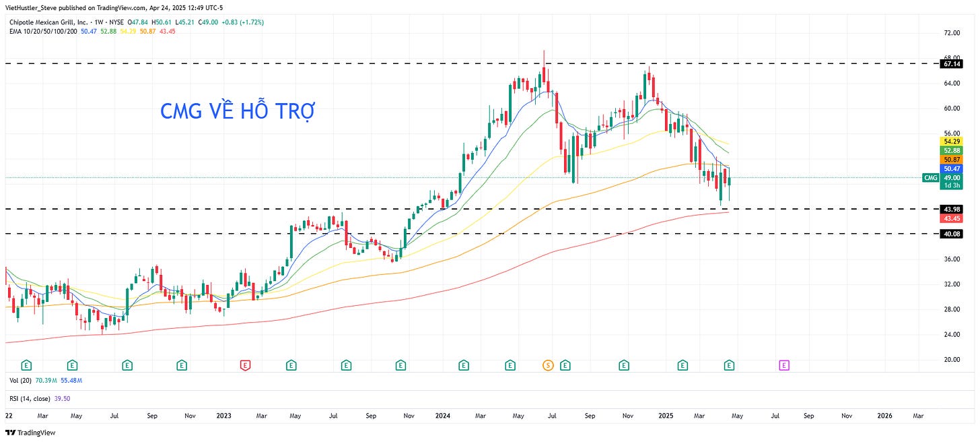Select the blue CMG VỀ HỖ TRỢ text annotation
Screen dimensions: 980x442
(237, 110)
